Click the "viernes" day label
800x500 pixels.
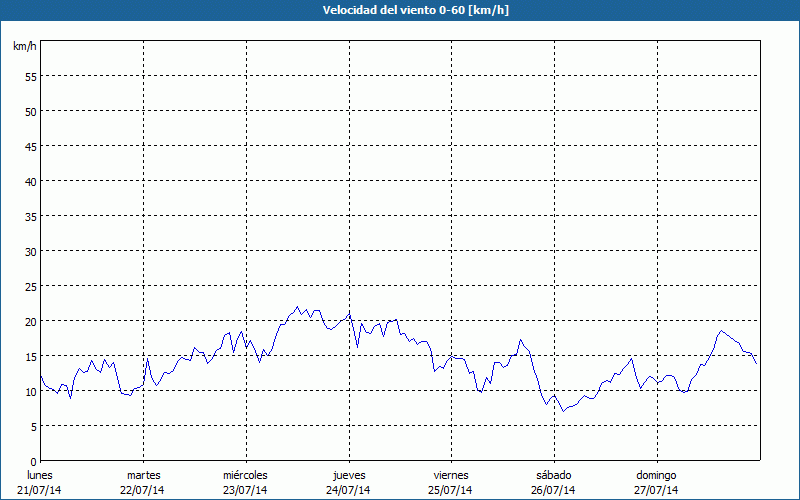pyautogui.click(x=450, y=475)
